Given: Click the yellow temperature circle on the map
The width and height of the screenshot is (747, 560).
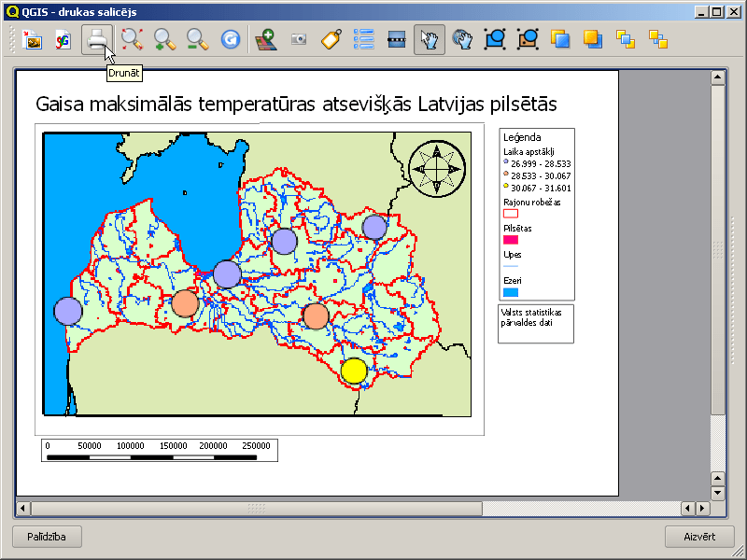Looking at the screenshot, I should (x=354, y=371).
